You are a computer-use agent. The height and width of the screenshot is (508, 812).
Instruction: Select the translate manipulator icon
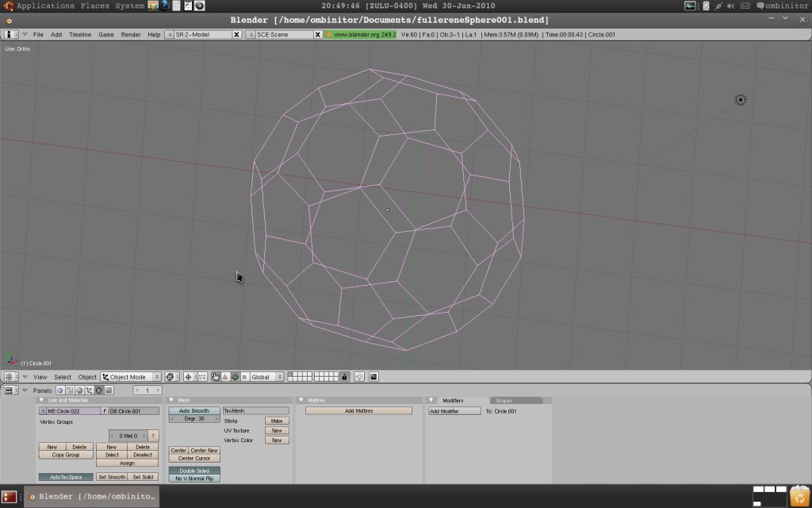(x=224, y=377)
